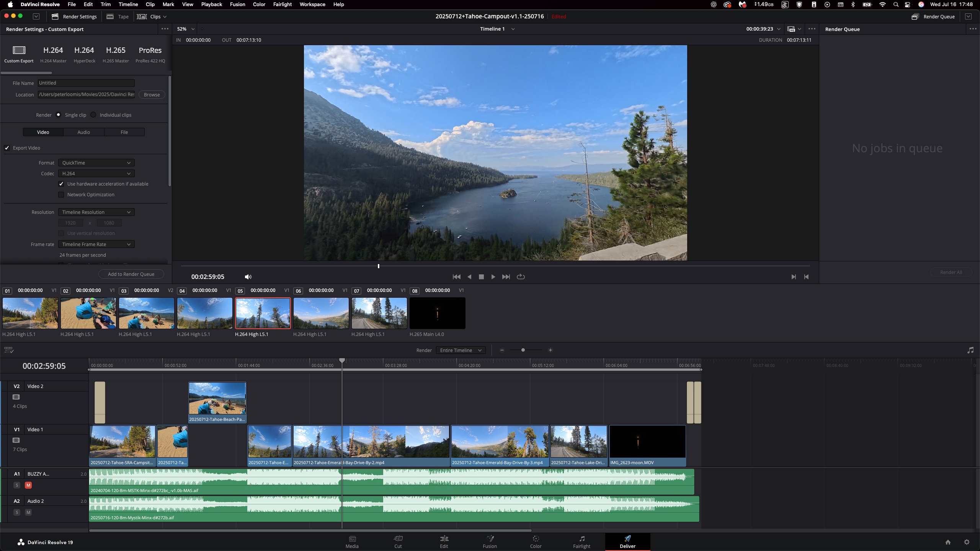Select the Fairlight page icon
This screenshot has height=551, width=980.
(581, 541)
